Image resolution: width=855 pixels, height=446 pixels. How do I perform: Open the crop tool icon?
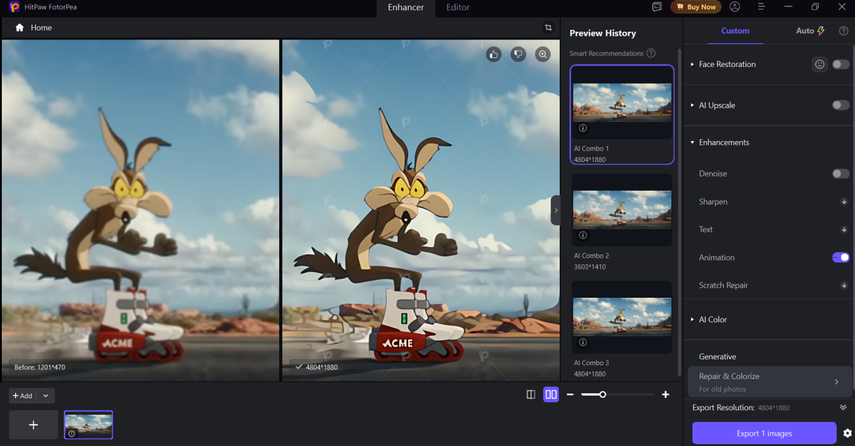pos(548,27)
